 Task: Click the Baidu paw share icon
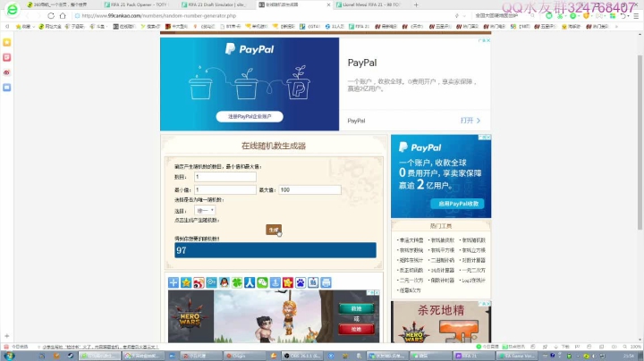(301, 282)
